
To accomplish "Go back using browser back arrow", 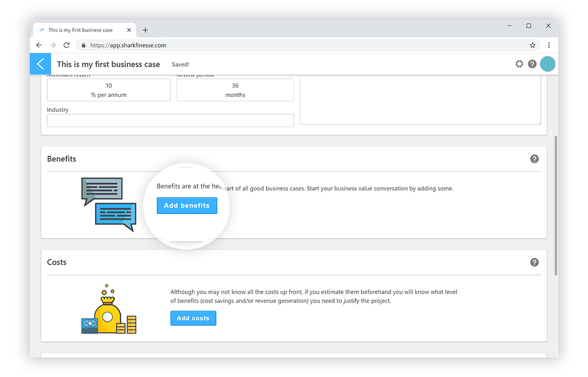I will 39,45.
